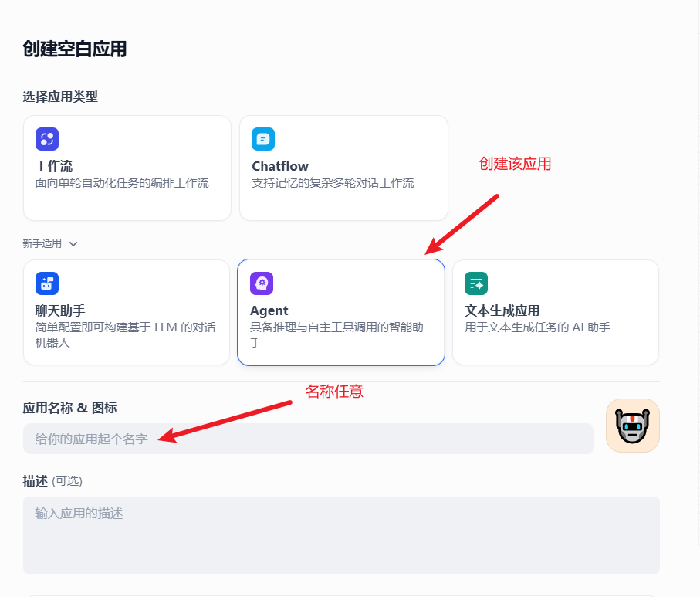Click the text 简单配置即可构建基于 LLM 的对话机器人
Image resolution: width=700 pixels, height=597 pixels.
125,334
